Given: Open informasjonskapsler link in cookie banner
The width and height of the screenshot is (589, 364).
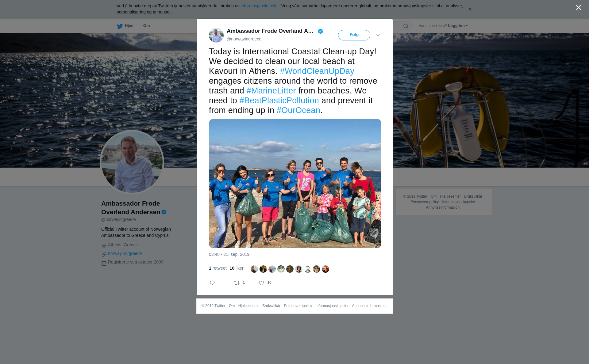Looking at the screenshot, I should click(260, 6).
